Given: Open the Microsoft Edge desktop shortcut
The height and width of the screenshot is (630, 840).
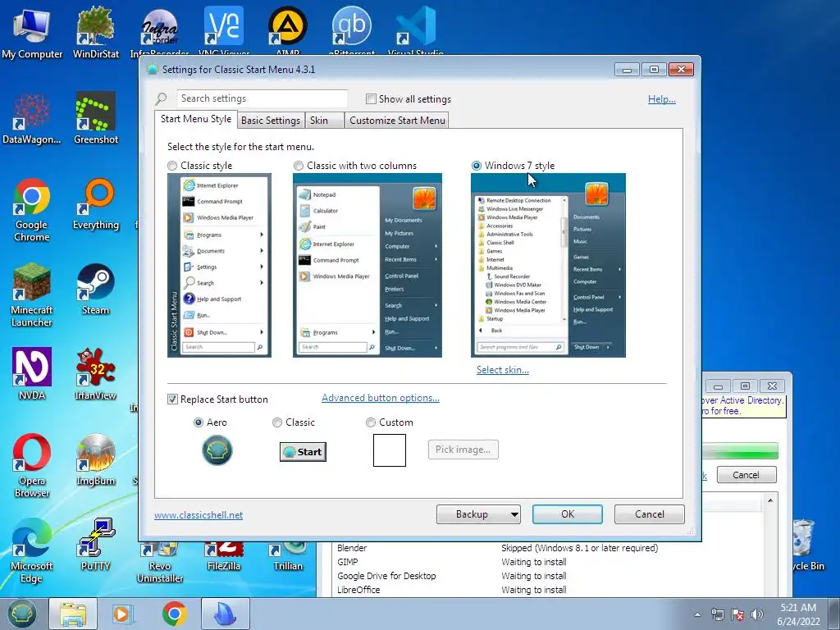Looking at the screenshot, I should click(x=32, y=550).
